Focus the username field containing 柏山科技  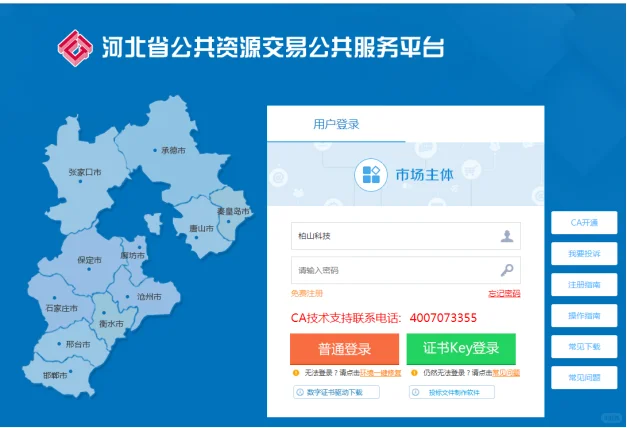coord(406,236)
